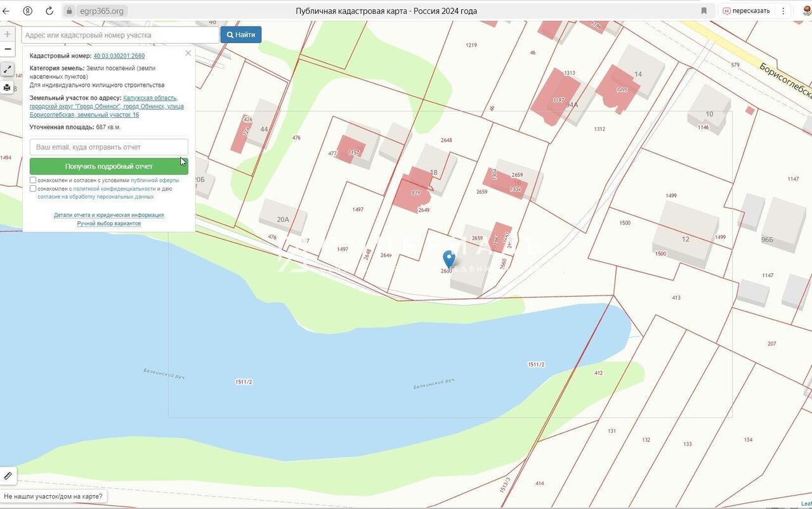The width and height of the screenshot is (812, 509).
Task: Activate the ruler measurement tool
Action: [8, 475]
